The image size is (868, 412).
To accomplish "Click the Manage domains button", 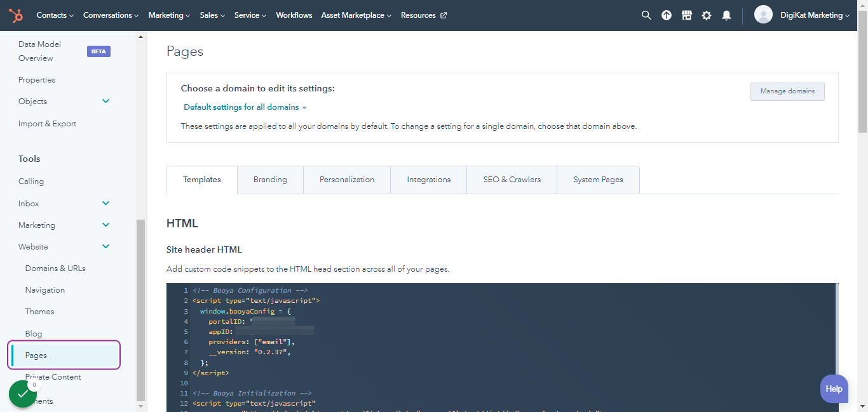I will [x=787, y=91].
